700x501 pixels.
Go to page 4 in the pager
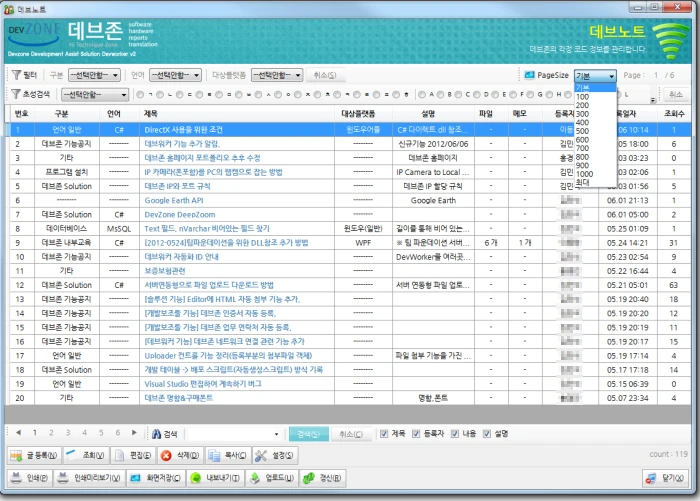point(84,432)
